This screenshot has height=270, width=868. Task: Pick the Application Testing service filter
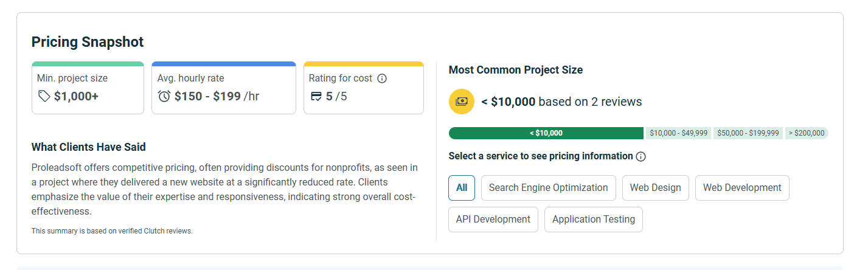[593, 220]
